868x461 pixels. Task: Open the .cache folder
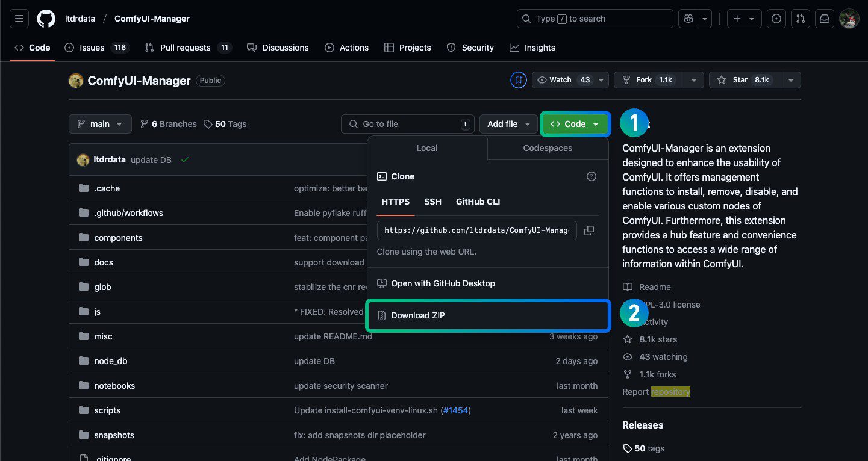pos(107,188)
